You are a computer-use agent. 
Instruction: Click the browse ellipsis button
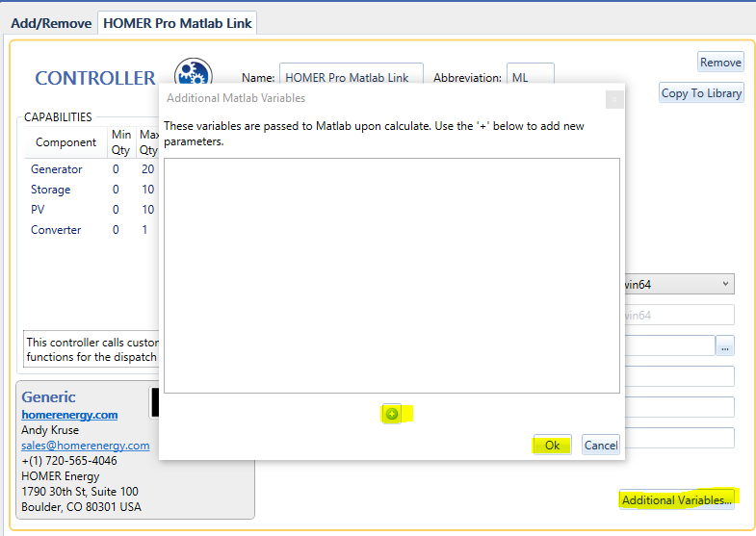[x=725, y=345]
